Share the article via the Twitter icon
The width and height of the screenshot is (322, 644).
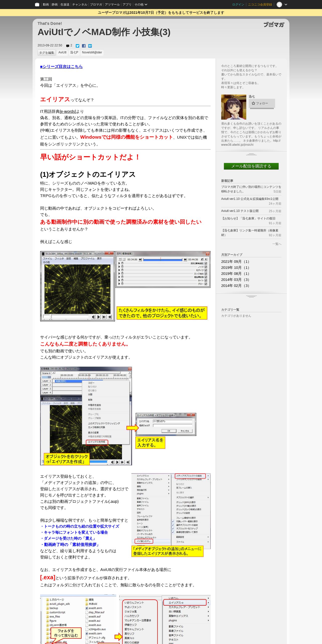click(77, 46)
